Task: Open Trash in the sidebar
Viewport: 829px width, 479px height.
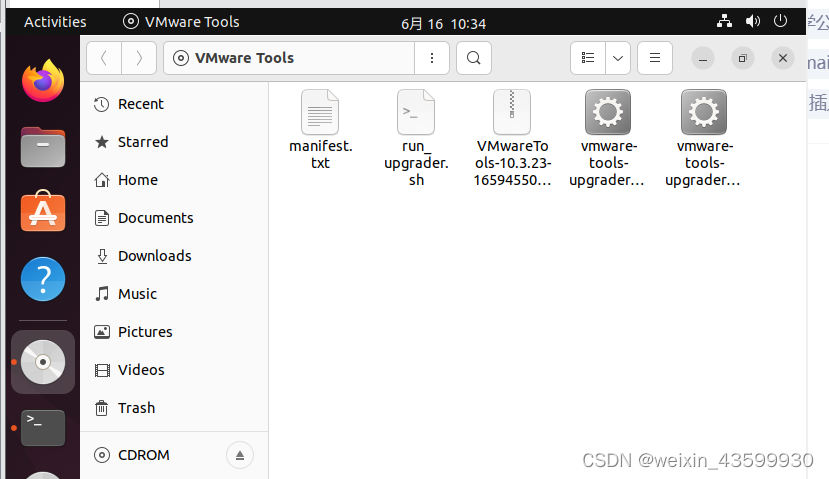Action: pos(174,408)
